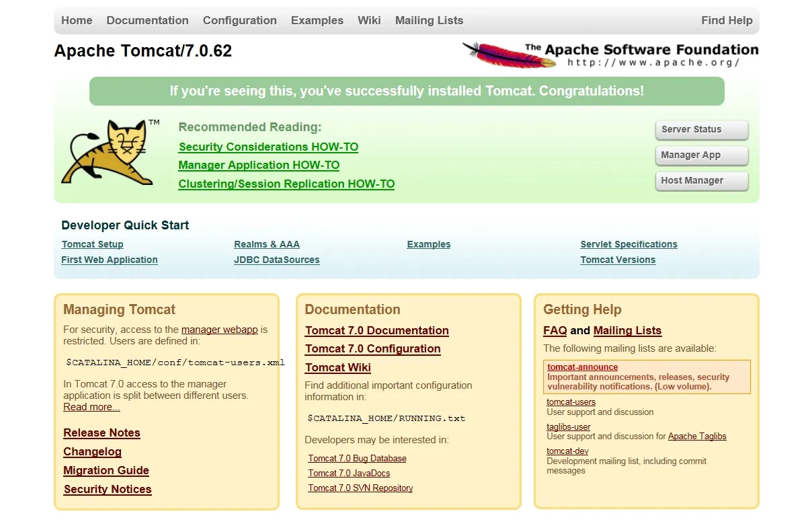Open the tomcat-announce mailing list link
Screen dimensions: 812x530
point(583,367)
